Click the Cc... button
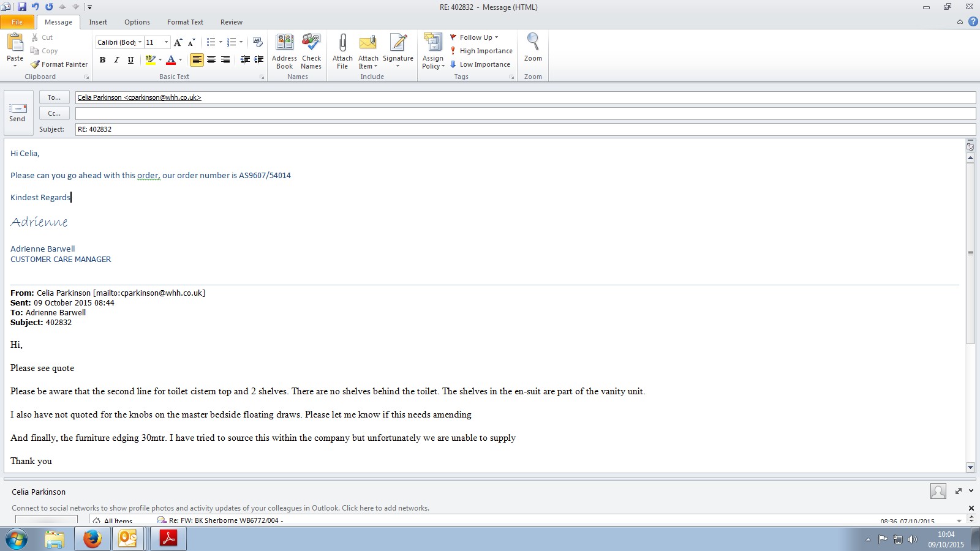The image size is (980, 551). 54,113
